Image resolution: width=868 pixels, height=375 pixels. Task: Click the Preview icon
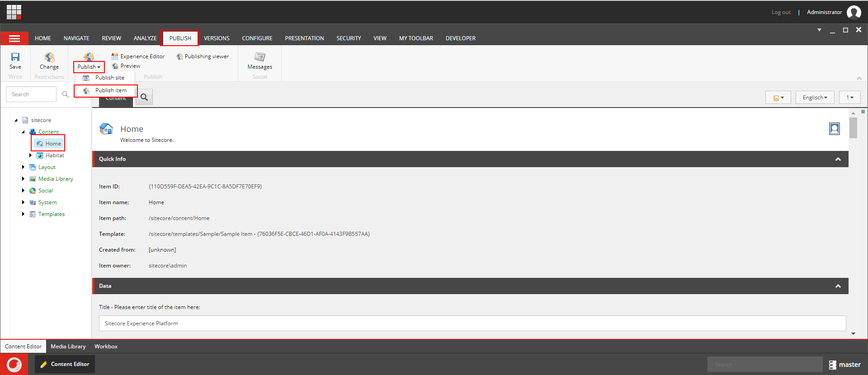pos(115,66)
